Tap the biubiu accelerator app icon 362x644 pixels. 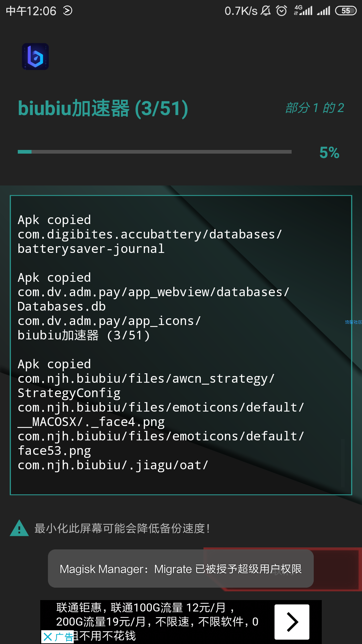click(x=36, y=56)
